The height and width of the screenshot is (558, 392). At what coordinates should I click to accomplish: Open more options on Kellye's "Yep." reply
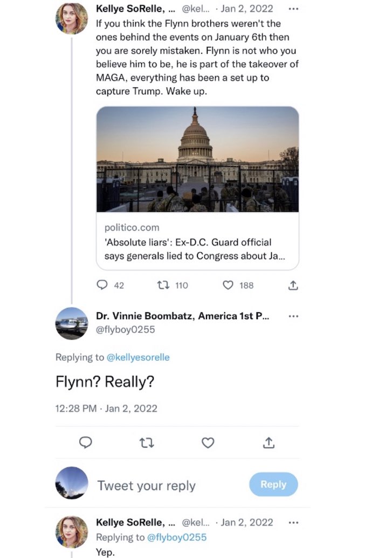pos(293,522)
